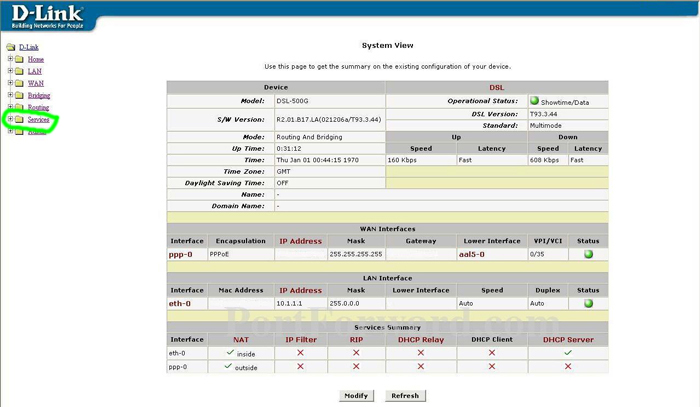Click the VPI/VCI value 0/35

(x=537, y=254)
